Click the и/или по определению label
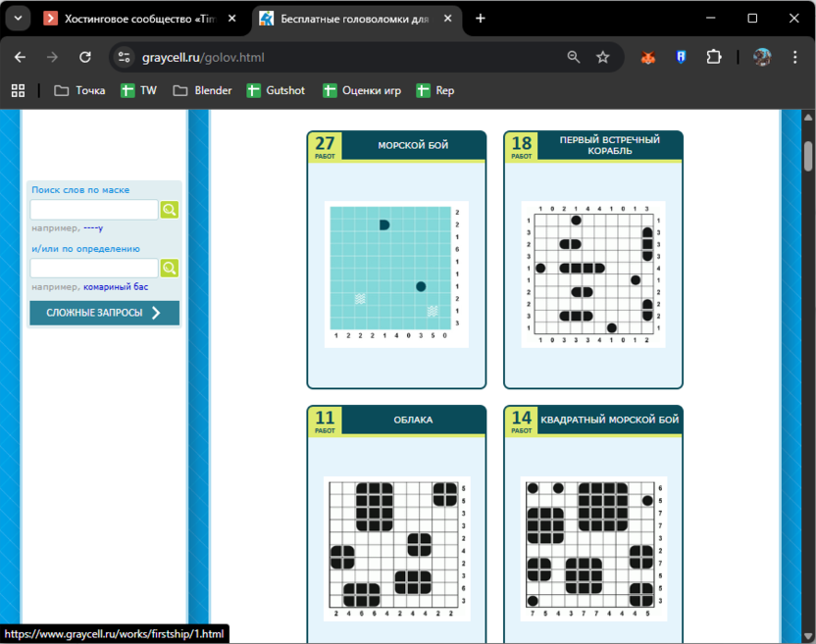The height and width of the screenshot is (644, 816). [86, 249]
